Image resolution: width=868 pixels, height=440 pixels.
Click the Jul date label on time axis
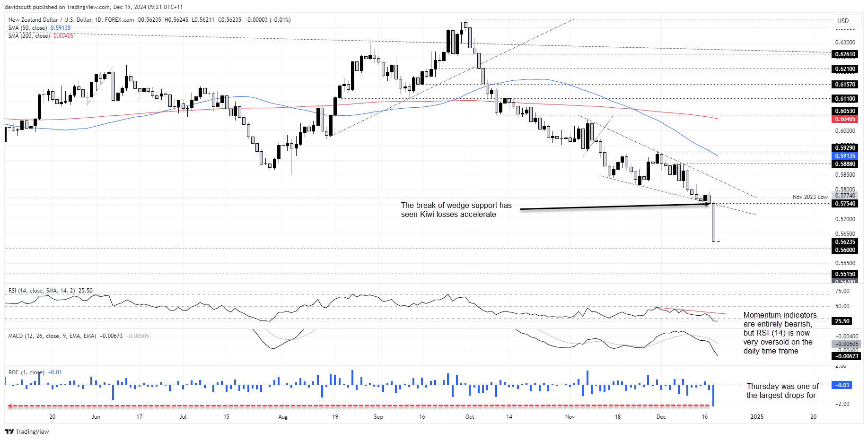click(183, 417)
